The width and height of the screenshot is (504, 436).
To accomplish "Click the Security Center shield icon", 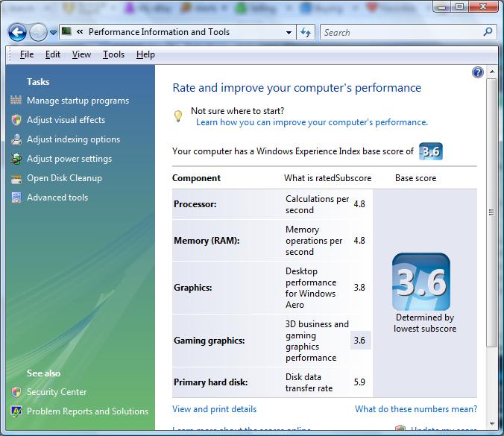I will pos(16,392).
